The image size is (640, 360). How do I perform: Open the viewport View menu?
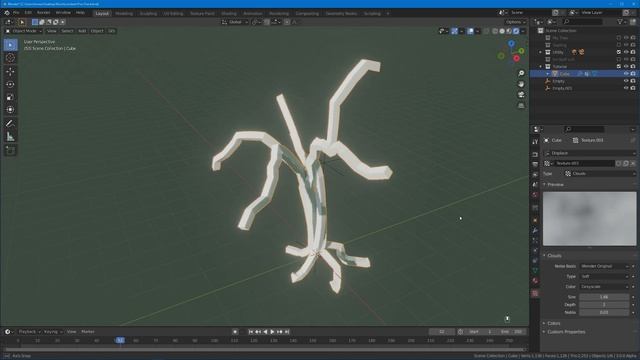(x=51, y=31)
